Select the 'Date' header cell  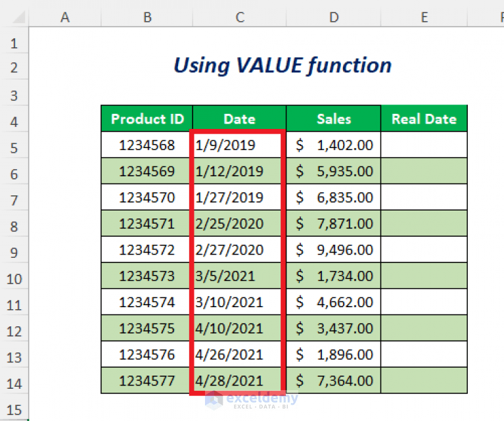pyautogui.click(x=239, y=118)
